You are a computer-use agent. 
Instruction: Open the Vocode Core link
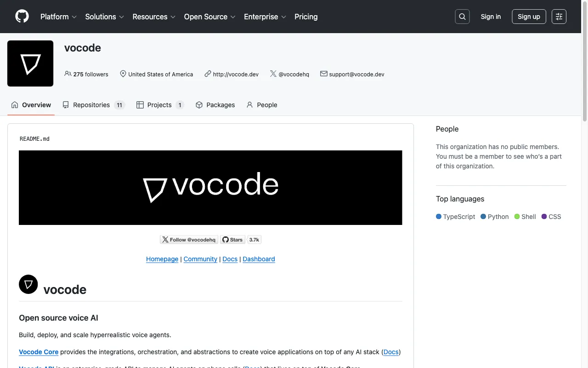[39, 352]
